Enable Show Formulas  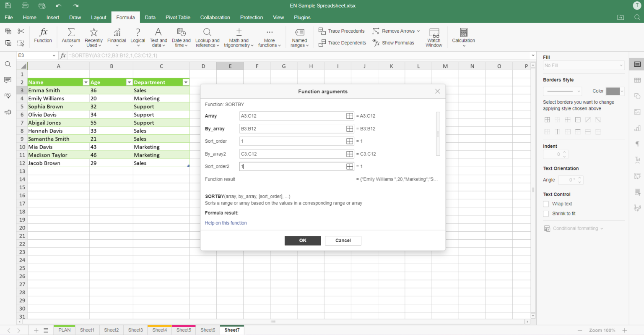pyautogui.click(x=393, y=42)
